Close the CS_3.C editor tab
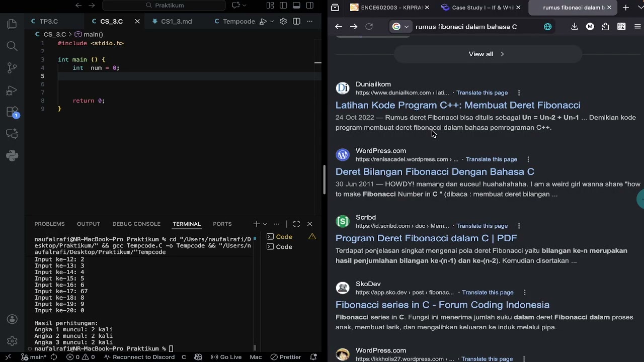The image size is (644, 362). 137,22
